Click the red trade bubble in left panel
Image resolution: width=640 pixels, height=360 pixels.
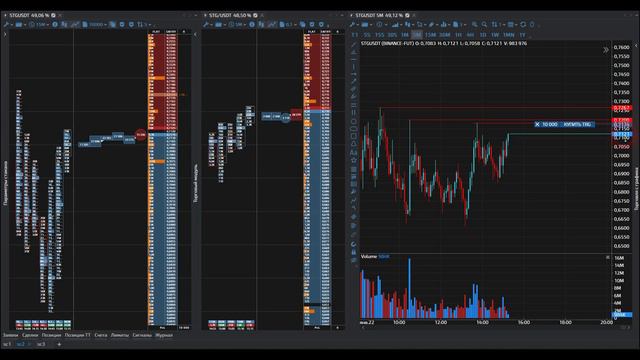tap(140, 134)
